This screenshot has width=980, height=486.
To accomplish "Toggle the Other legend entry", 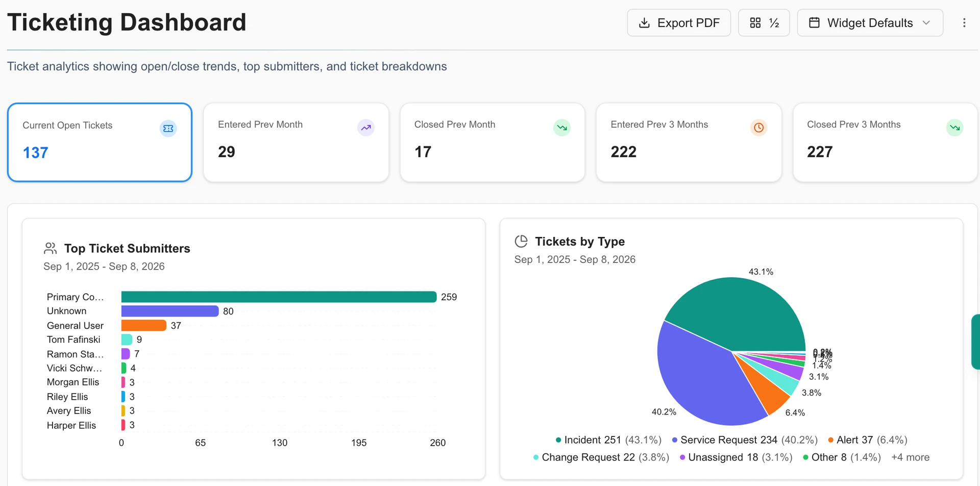I will (842, 457).
